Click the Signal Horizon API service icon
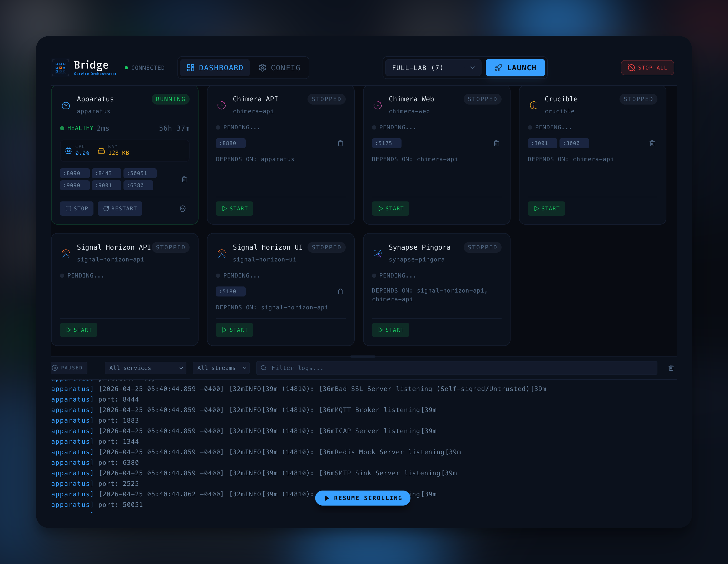The height and width of the screenshot is (564, 728). (x=66, y=254)
